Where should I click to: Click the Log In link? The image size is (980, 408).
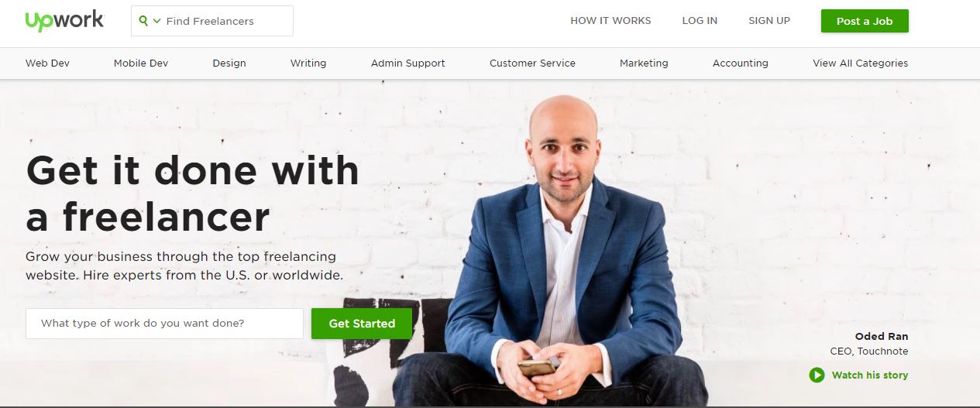click(700, 21)
